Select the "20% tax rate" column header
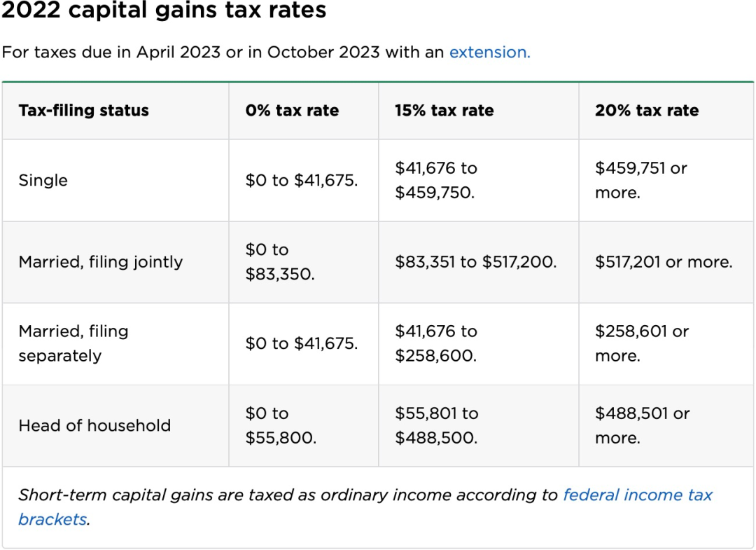 click(x=647, y=111)
